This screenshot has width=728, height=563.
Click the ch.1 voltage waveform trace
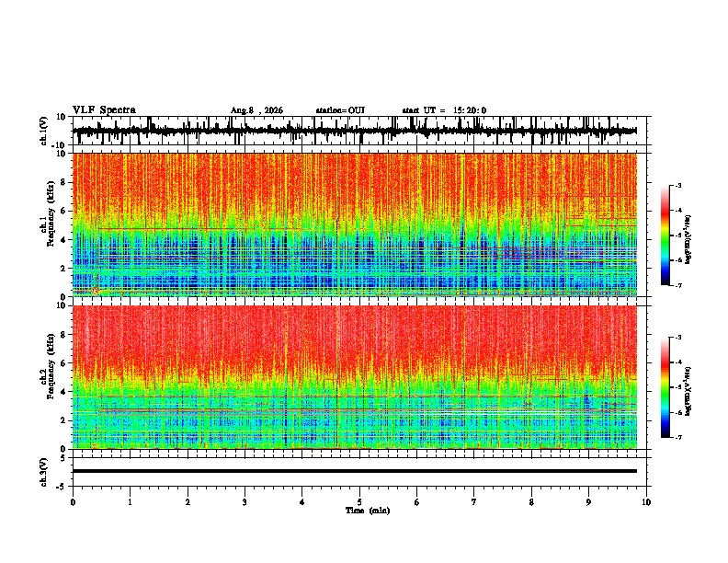click(355, 131)
